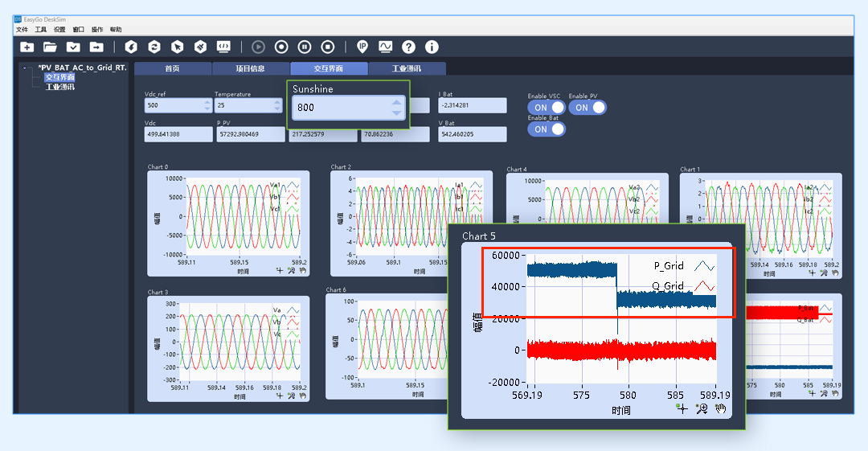
Task: Click the hexagon refresh sync icon
Action: pos(154,47)
